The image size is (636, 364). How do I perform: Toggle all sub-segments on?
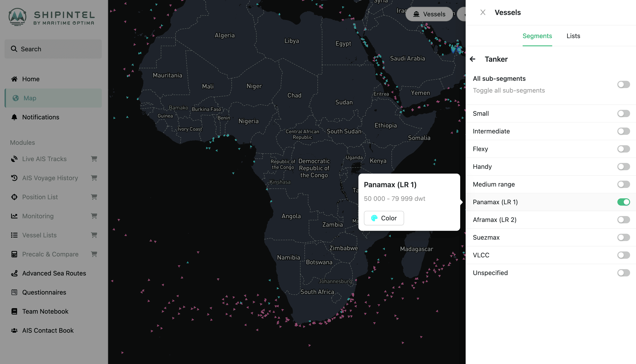pos(623,84)
